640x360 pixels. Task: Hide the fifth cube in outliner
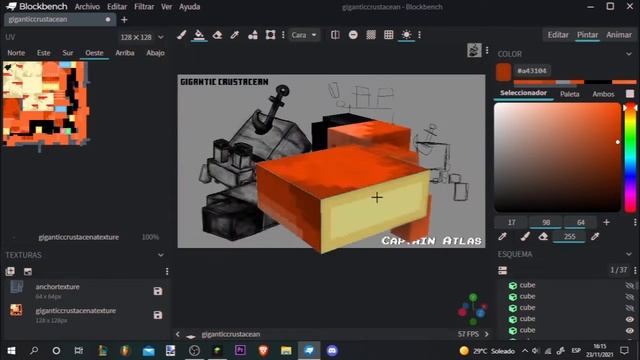(629, 330)
